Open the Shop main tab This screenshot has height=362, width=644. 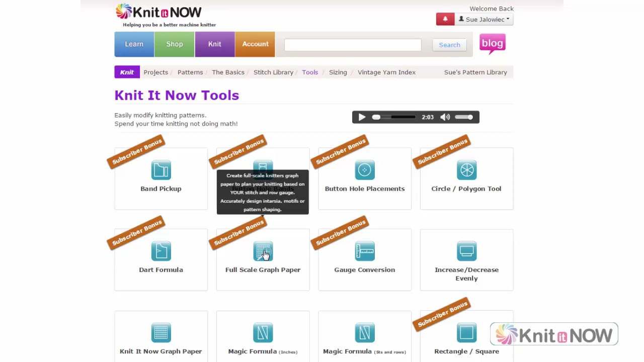tap(175, 44)
